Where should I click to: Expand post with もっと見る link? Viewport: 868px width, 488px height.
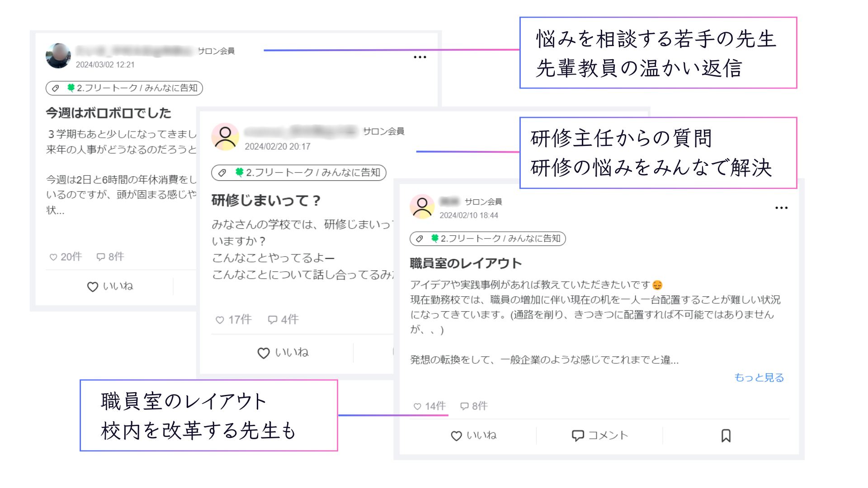coord(759,377)
